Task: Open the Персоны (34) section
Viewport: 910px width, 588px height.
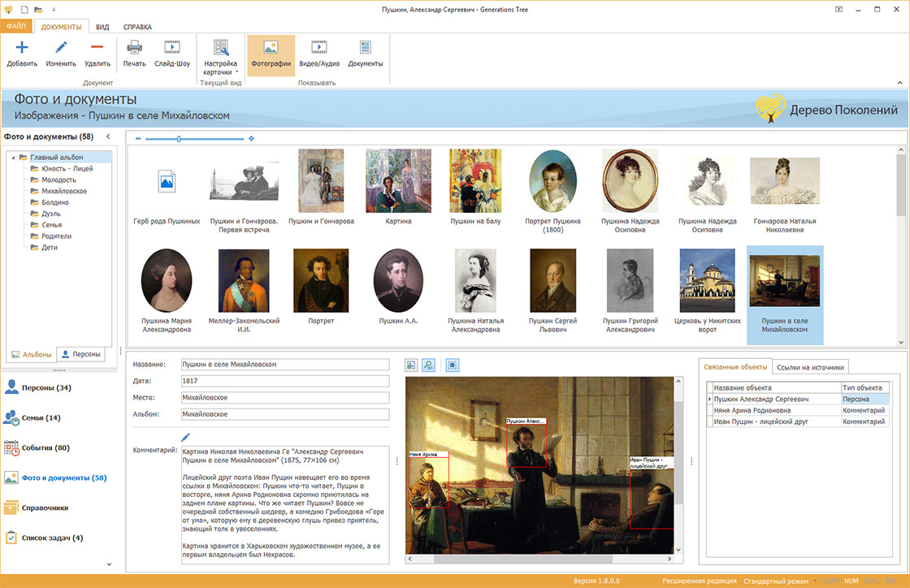Action: coord(45,387)
